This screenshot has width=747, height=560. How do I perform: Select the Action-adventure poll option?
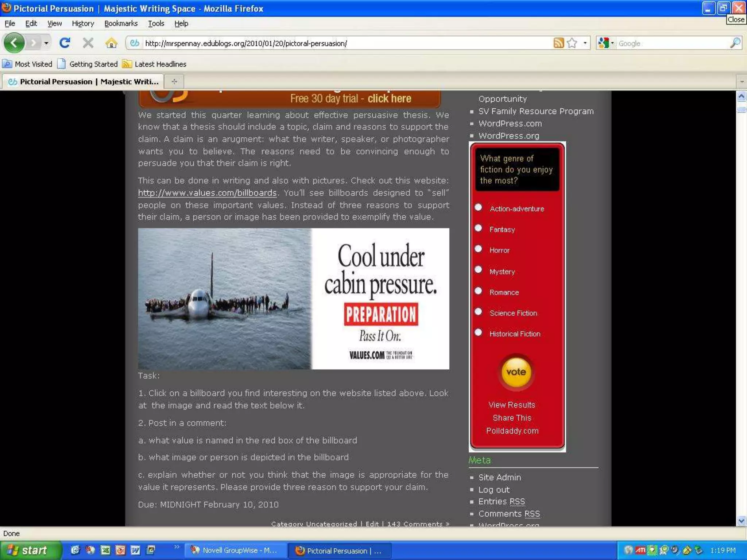point(479,207)
